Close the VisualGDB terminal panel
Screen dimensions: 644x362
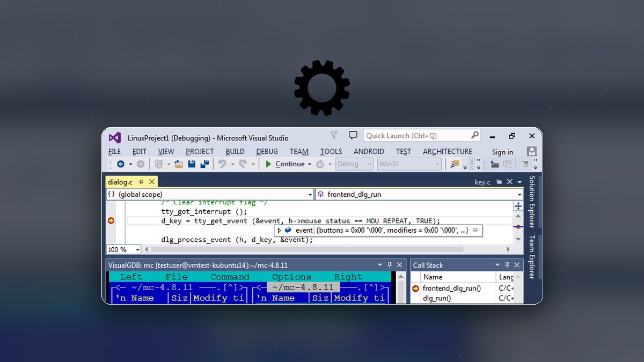399,265
